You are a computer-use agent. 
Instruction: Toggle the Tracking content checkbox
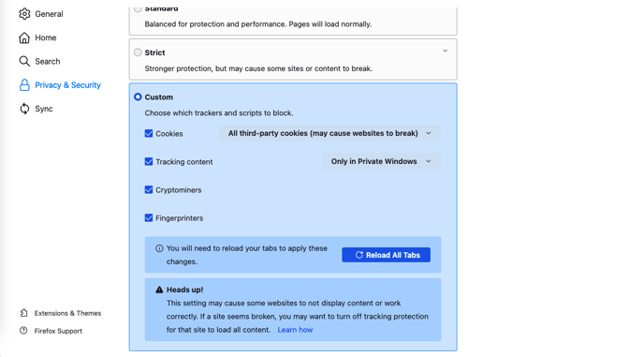[149, 162]
